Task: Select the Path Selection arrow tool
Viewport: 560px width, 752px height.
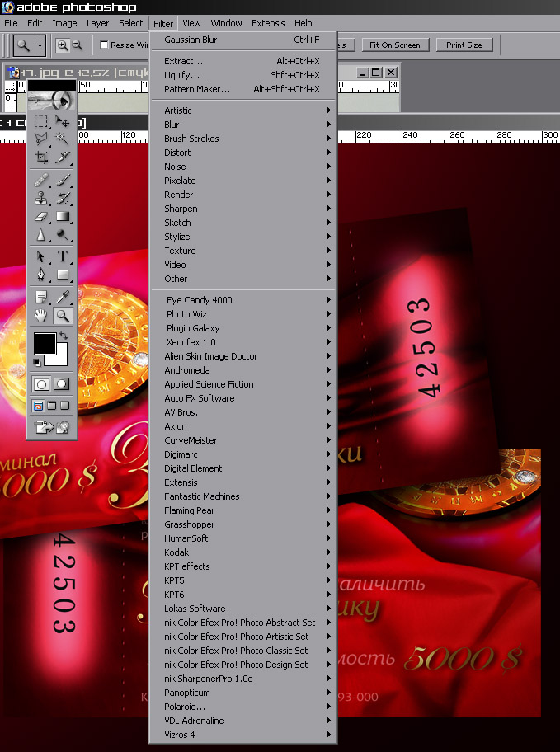Action: [x=41, y=256]
